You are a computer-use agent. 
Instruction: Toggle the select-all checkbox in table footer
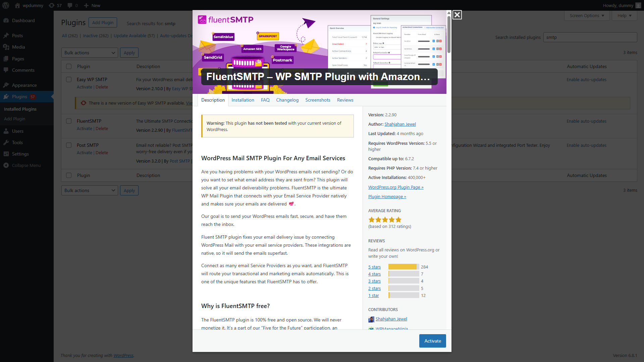(x=69, y=175)
